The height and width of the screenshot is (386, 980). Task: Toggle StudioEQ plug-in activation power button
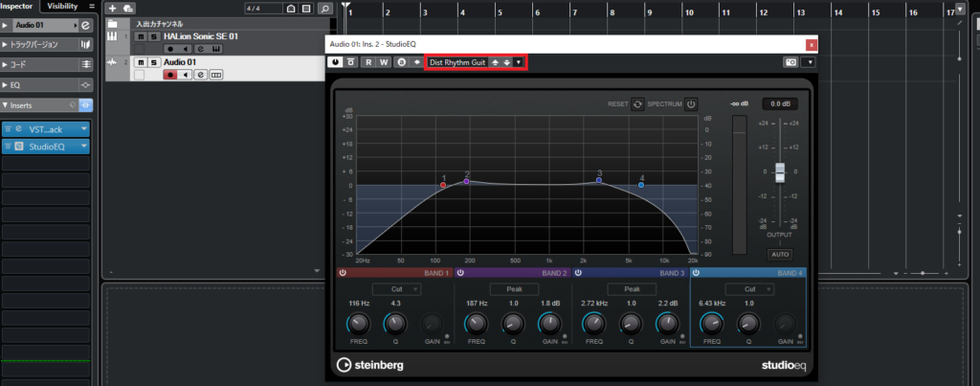[336, 62]
